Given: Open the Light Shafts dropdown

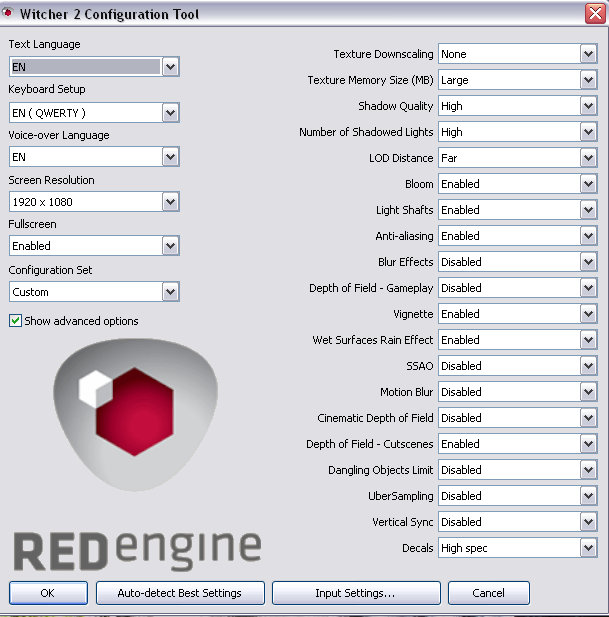Looking at the screenshot, I should tap(518, 210).
